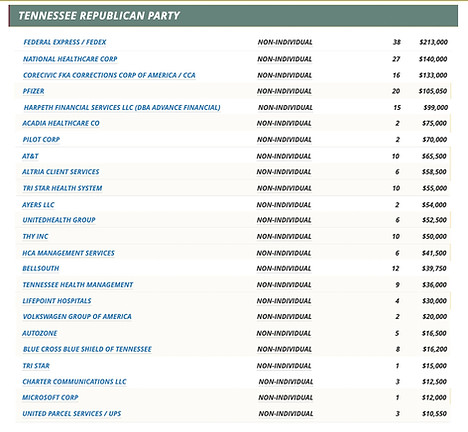Click the $70,000 amount value
Screen dimensions: 468x432
point(434,140)
